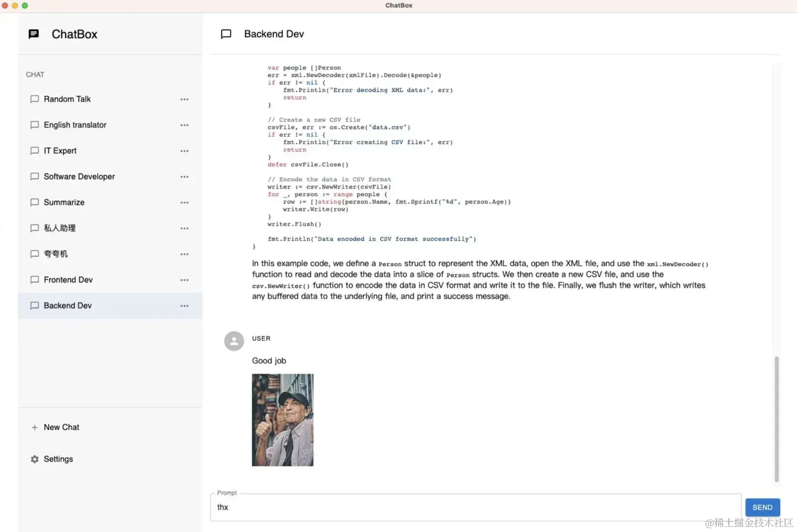Image resolution: width=797 pixels, height=532 pixels.
Task: Select the 夸夸机 chat
Action: (110, 254)
